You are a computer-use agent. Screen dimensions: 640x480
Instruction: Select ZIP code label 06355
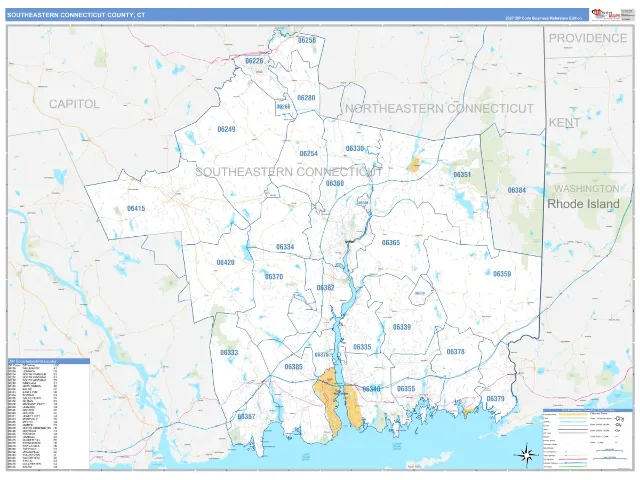(406, 389)
